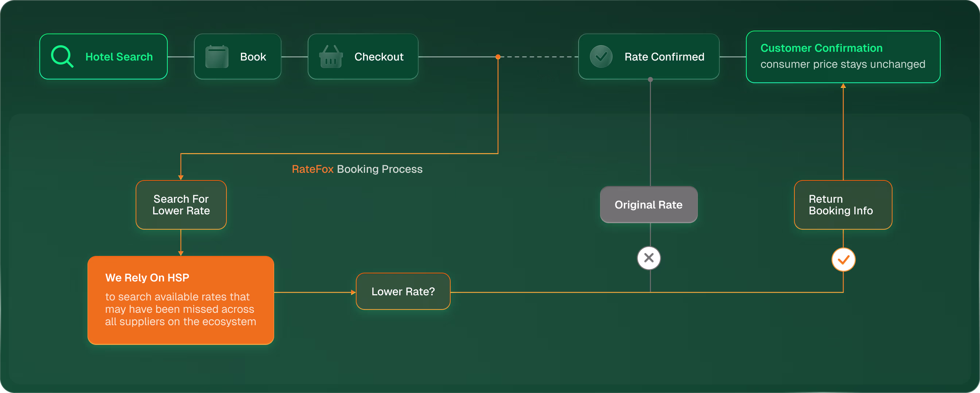Image resolution: width=980 pixels, height=393 pixels.
Task: Select the Hotel Search step
Action: [x=104, y=56]
